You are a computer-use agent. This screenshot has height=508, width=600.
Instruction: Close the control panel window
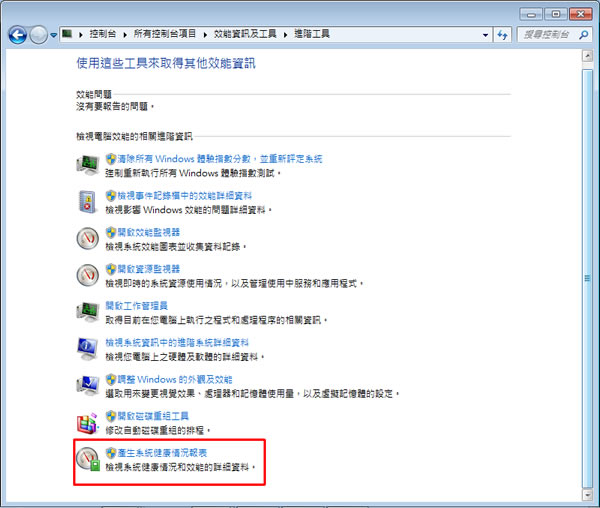pos(581,15)
